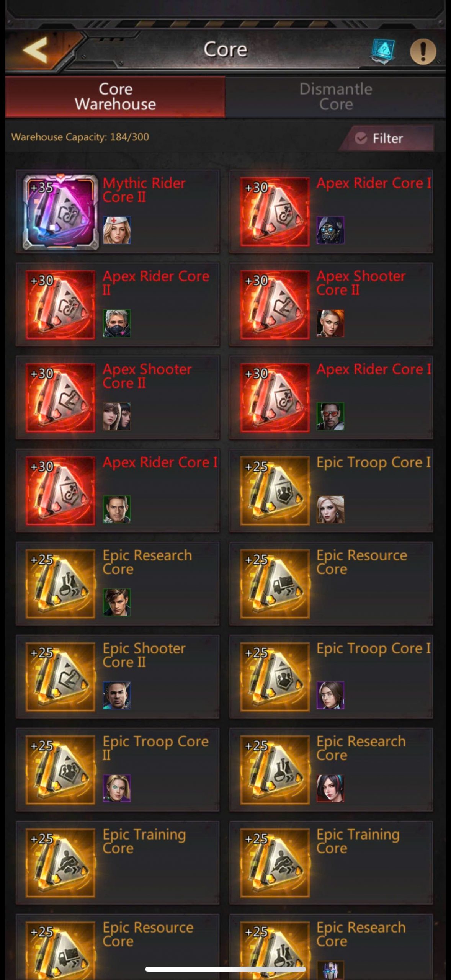The width and height of the screenshot is (451, 980).
Task: Open the Epic Shooter Core II entry
Action: [x=118, y=677]
